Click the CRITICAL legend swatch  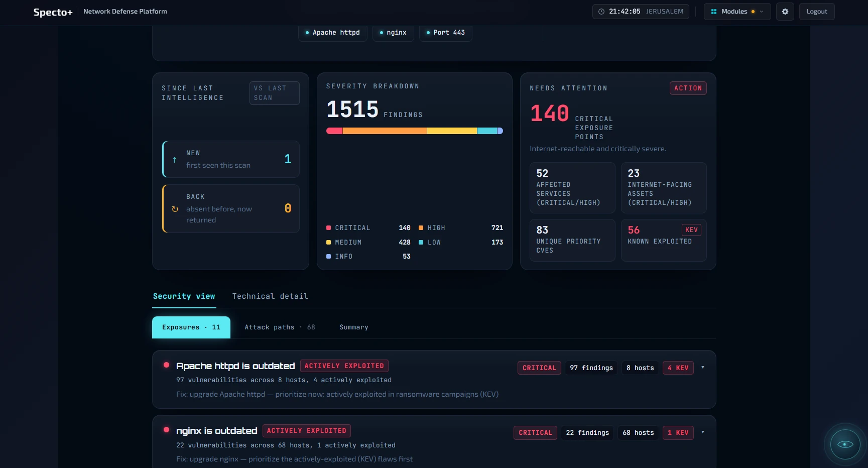coord(328,228)
